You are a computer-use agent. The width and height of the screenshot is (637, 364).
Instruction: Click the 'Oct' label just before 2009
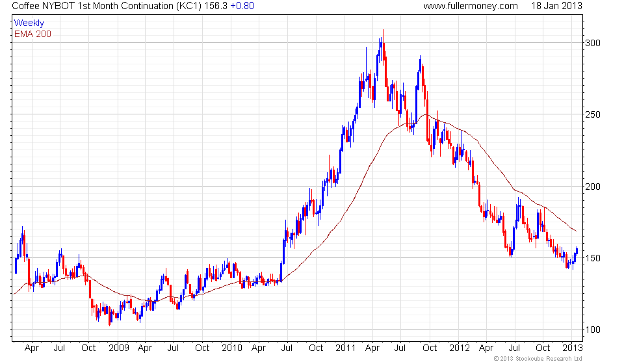88,348
